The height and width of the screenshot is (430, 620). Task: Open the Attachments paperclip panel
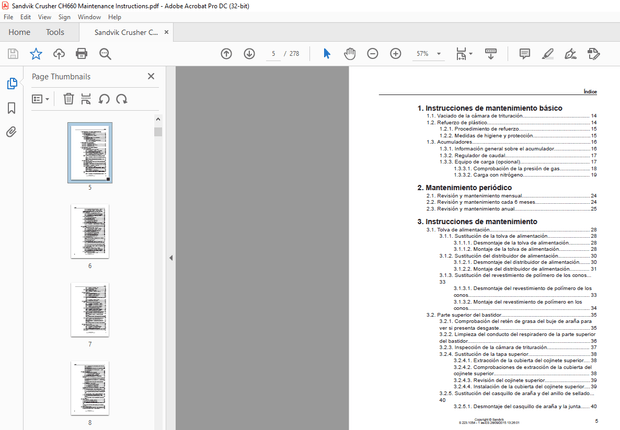pyautogui.click(x=11, y=132)
